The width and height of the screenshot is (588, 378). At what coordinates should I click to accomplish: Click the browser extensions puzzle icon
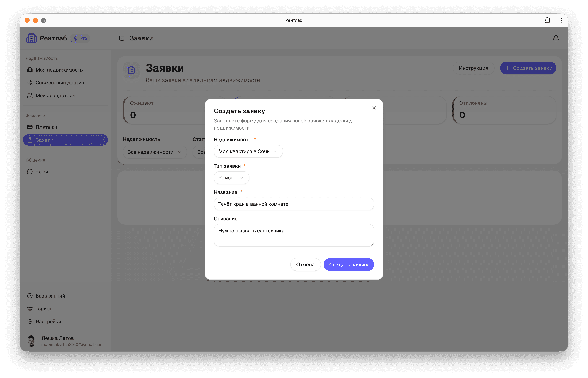point(547,20)
